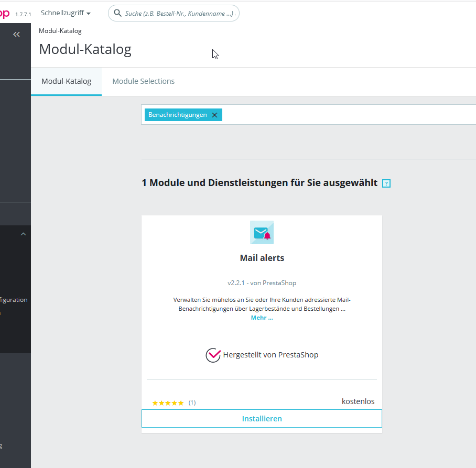Install the Mail alerts module
The width and height of the screenshot is (476, 468).
coord(262,419)
